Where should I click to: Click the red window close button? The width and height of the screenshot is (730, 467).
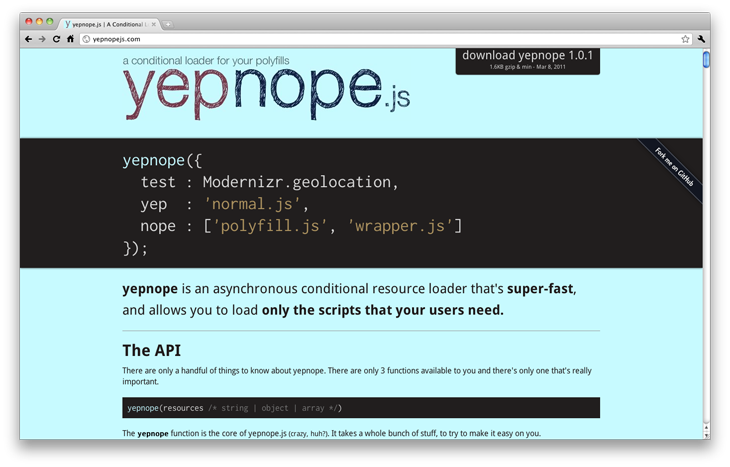click(28, 21)
